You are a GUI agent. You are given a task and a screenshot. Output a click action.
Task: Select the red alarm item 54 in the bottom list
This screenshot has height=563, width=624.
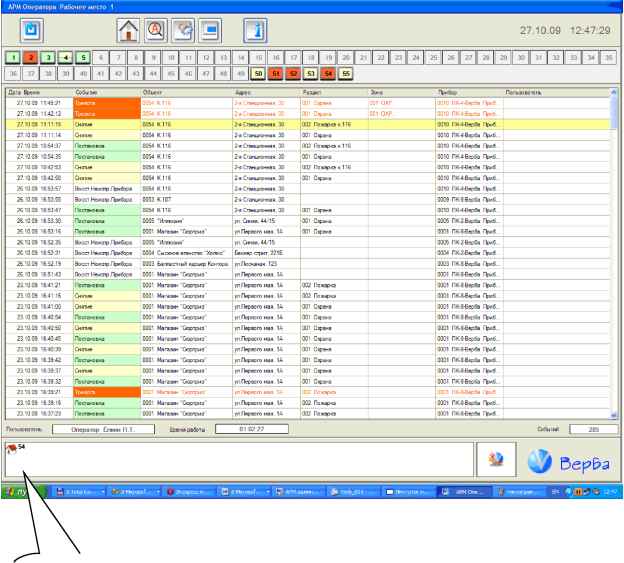click(x=15, y=448)
